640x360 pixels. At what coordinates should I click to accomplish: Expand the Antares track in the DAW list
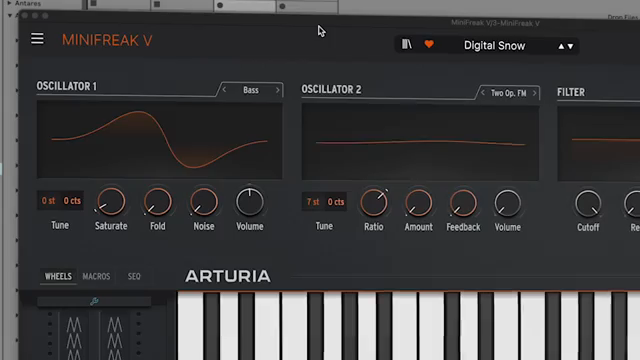click(x=9, y=3)
